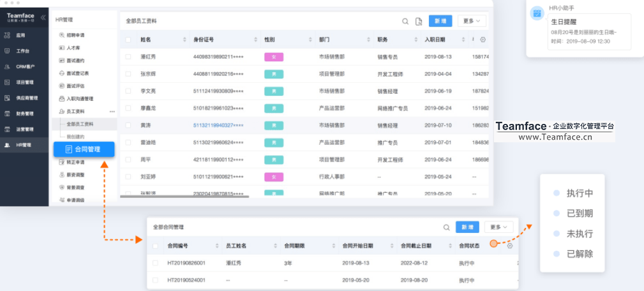644x291 pixels.
Task: Open 转正申请 in the HR管理 menu
Action: [x=75, y=162]
